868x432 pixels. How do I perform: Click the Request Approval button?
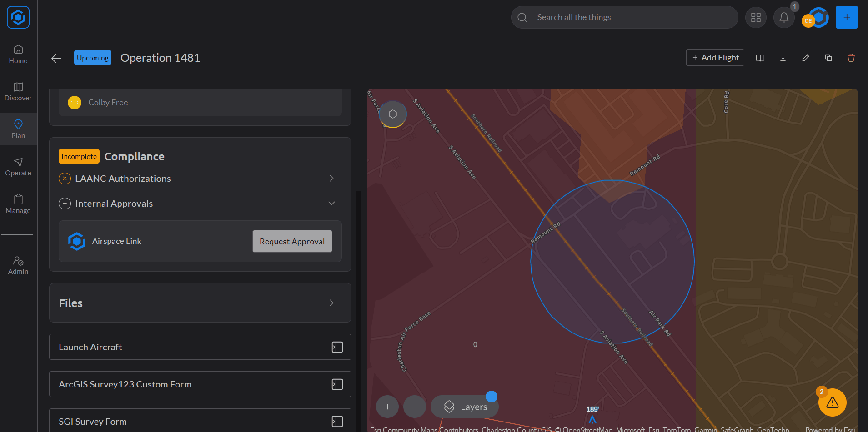point(292,241)
